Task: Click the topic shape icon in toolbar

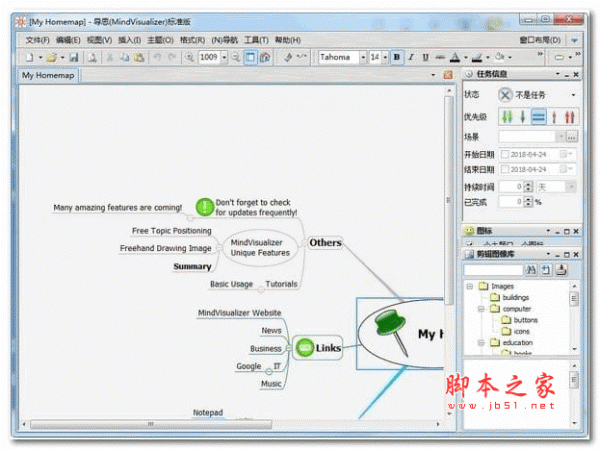Action: tap(559, 57)
